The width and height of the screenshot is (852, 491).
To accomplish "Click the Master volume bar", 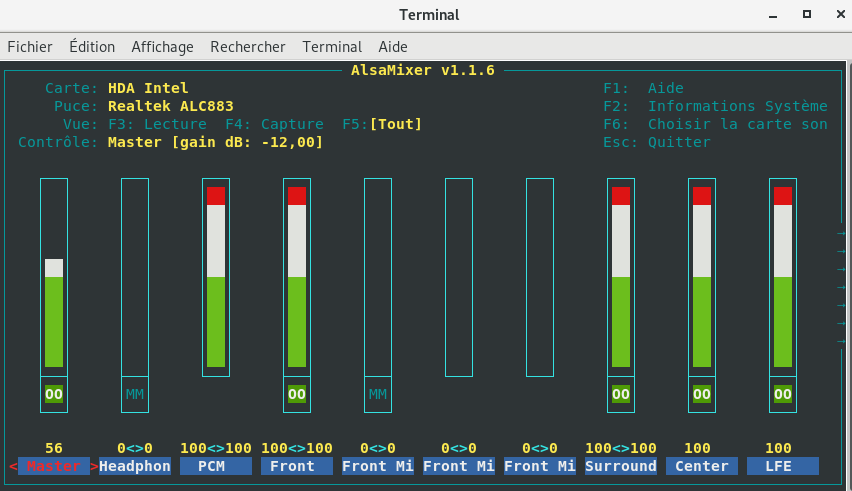I will 54,277.
